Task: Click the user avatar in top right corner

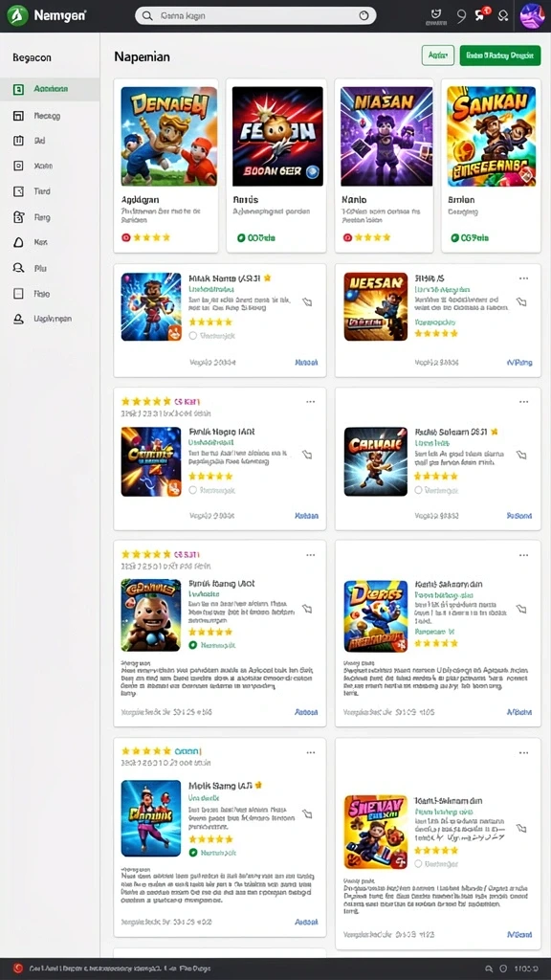Action: [533, 15]
